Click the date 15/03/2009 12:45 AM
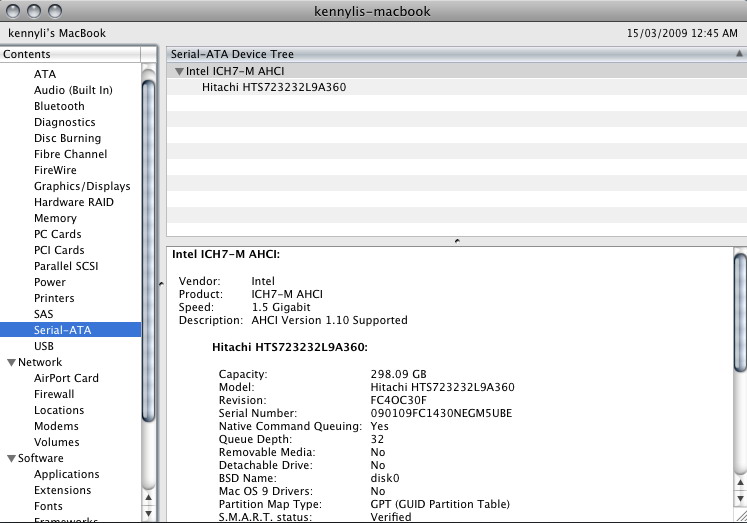This screenshot has height=523, width=747. [682, 33]
